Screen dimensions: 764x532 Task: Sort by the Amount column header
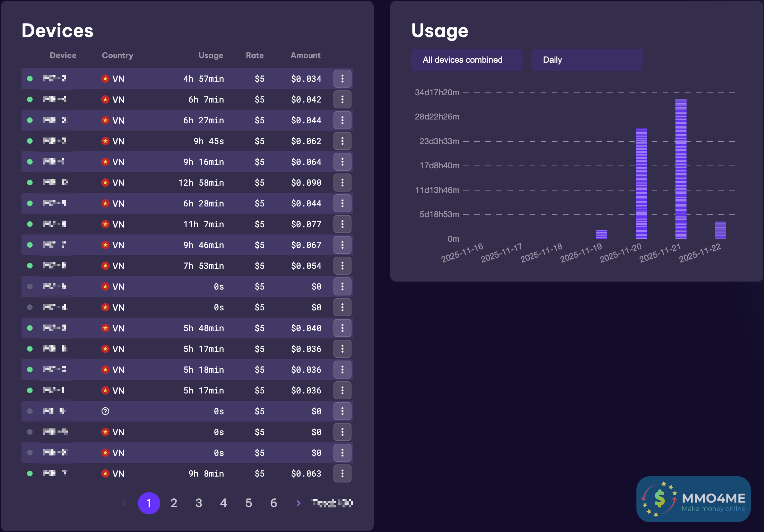pyautogui.click(x=305, y=55)
